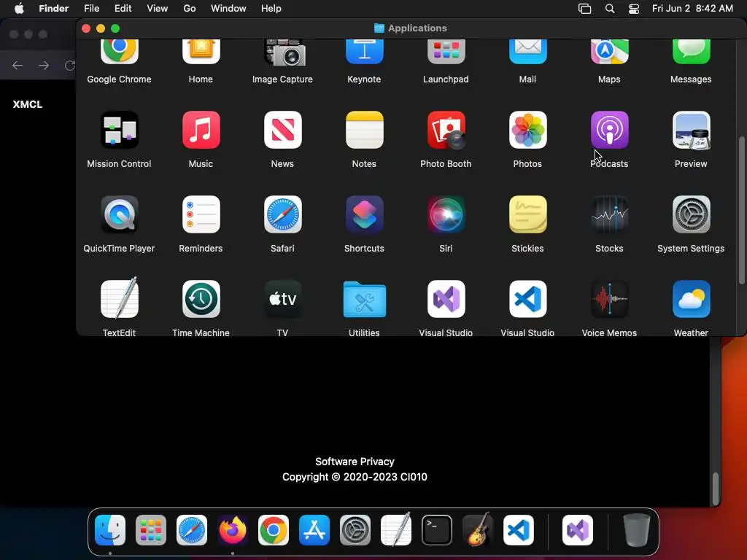Open the Finder menu
Image resolution: width=747 pixels, height=560 pixels.
click(53, 9)
